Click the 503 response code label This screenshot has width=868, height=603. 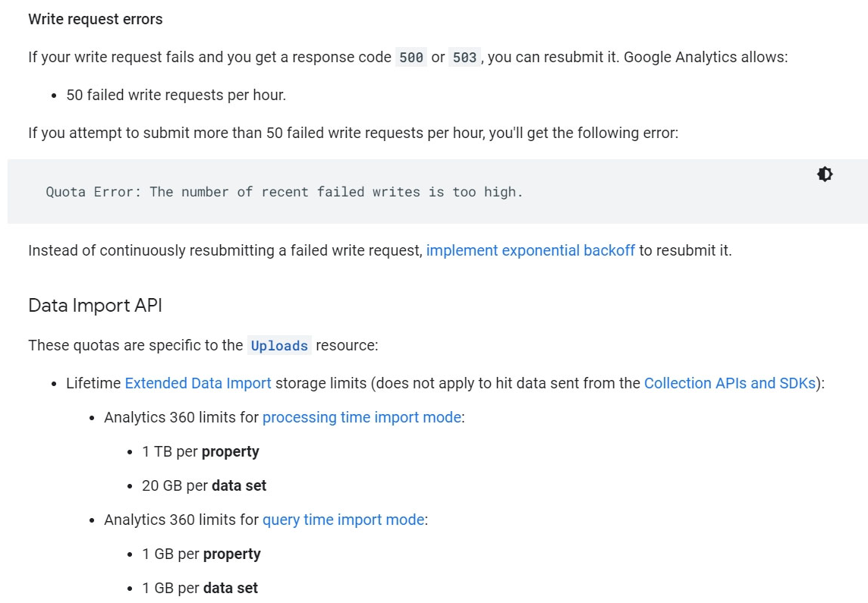(x=464, y=58)
